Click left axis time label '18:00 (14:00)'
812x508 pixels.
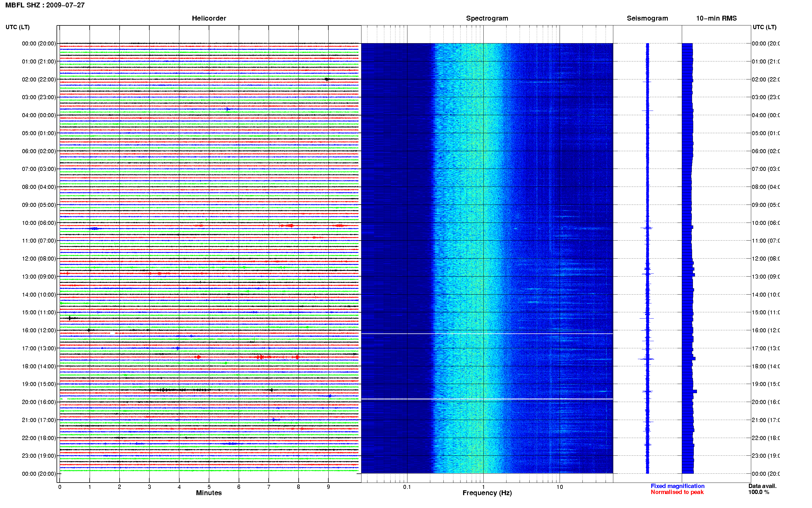point(39,366)
